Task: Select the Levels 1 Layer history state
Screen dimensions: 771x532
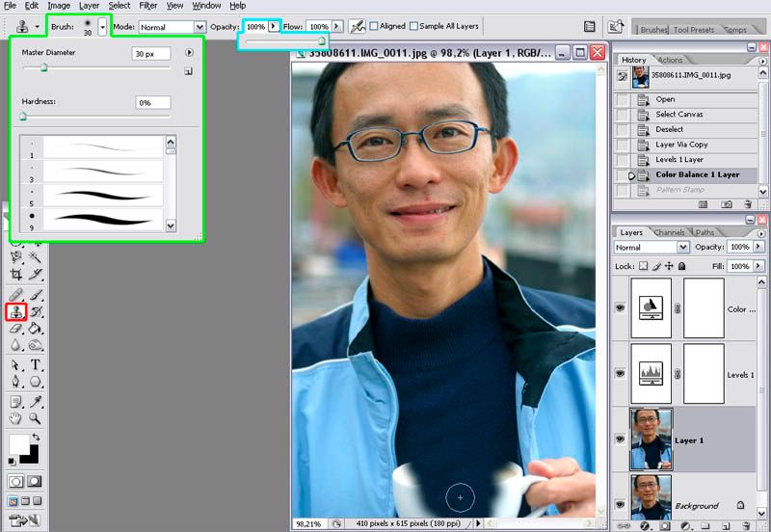Action: [x=679, y=159]
